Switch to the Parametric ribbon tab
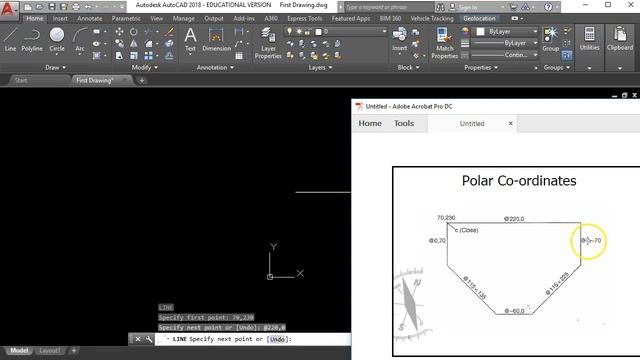 pyautogui.click(x=126, y=18)
